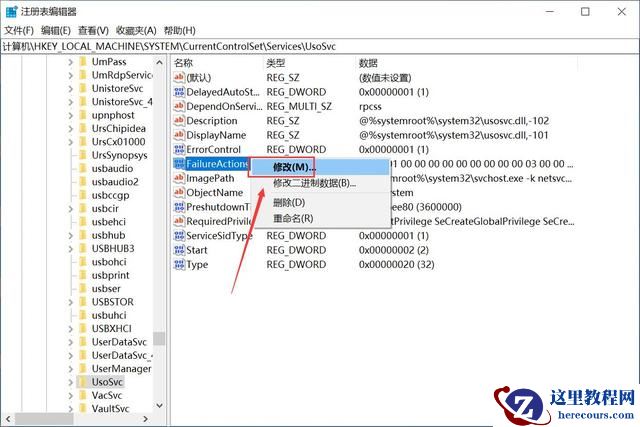Click the usbprint folder icon
640x427 pixels.
click(x=83, y=275)
